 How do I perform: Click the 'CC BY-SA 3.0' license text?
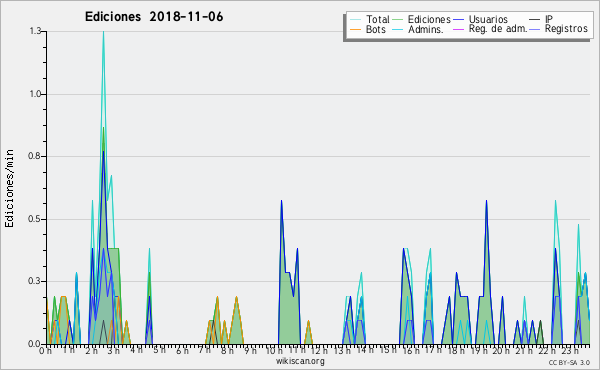[569, 363]
